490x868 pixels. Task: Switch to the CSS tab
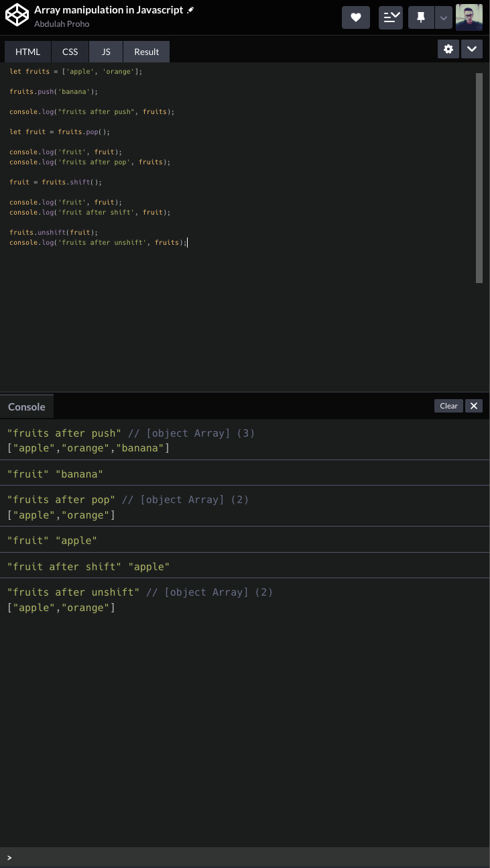(x=70, y=52)
